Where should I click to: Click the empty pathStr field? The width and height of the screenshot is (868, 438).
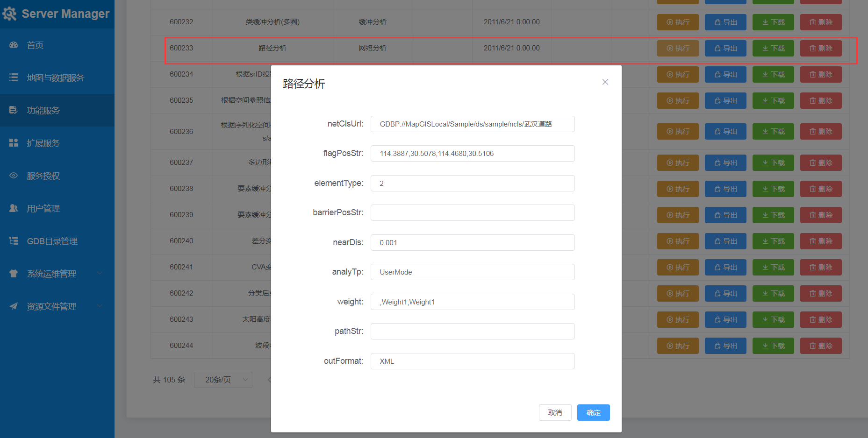click(473, 332)
